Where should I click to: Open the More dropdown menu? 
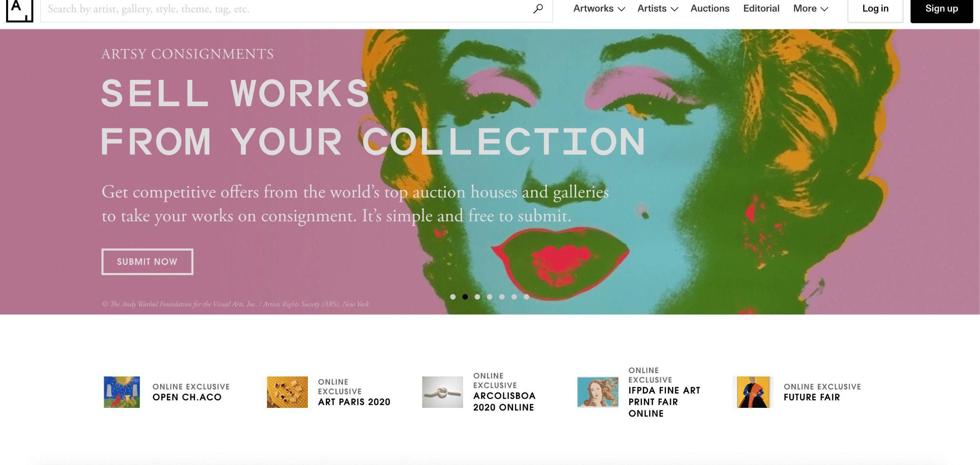[811, 9]
